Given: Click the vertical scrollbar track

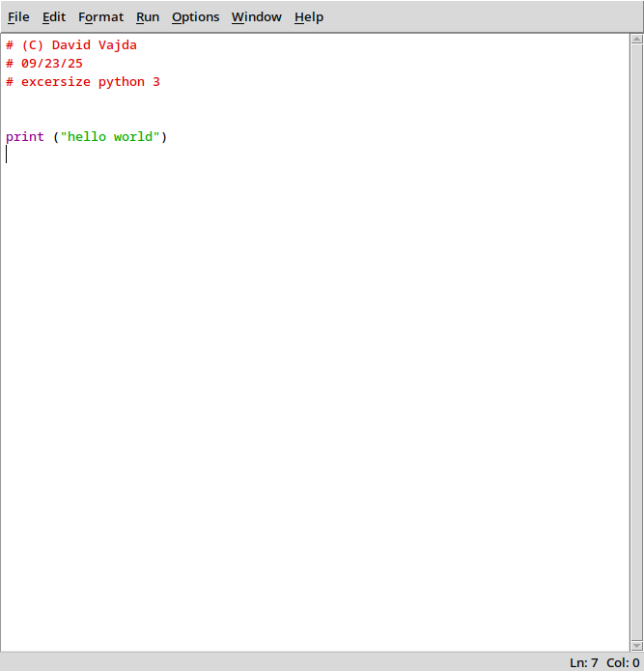Looking at the screenshot, I should [636, 338].
